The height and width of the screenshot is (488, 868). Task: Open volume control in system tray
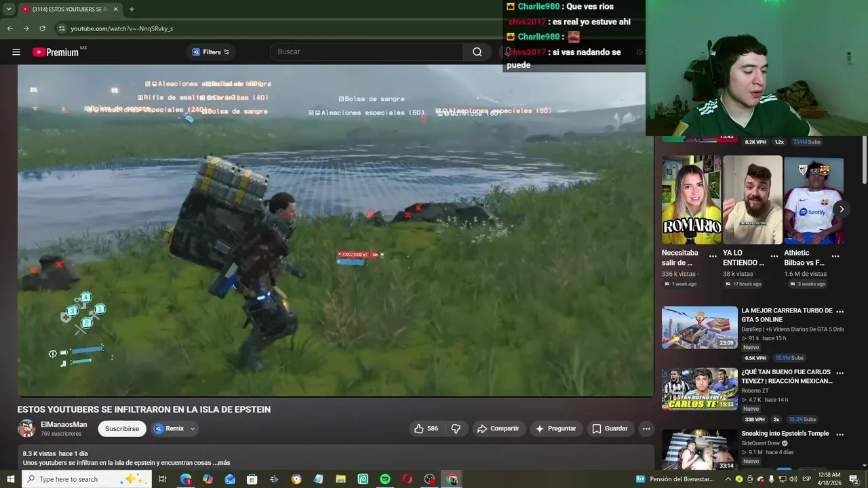tap(793, 479)
